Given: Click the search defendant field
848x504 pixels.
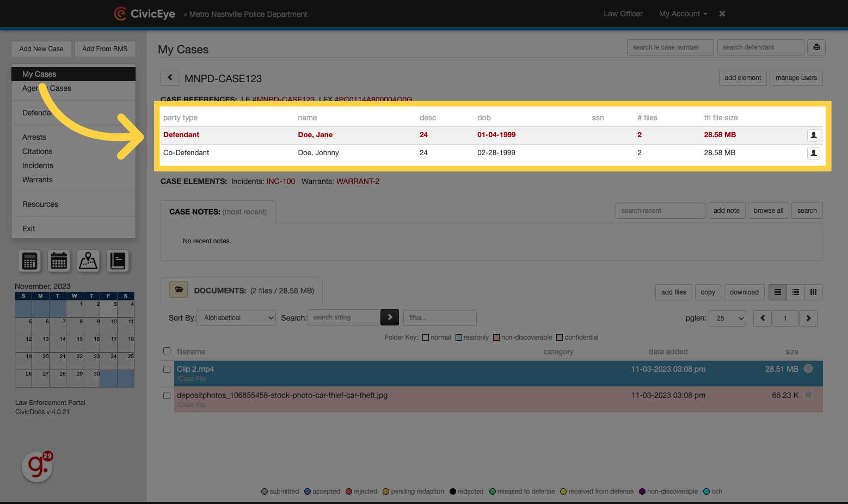Looking at the screenshot, I should tap(761, 47).
